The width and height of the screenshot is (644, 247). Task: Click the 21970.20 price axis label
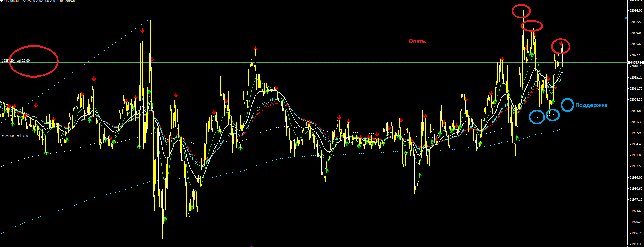[x=636, y=222]
